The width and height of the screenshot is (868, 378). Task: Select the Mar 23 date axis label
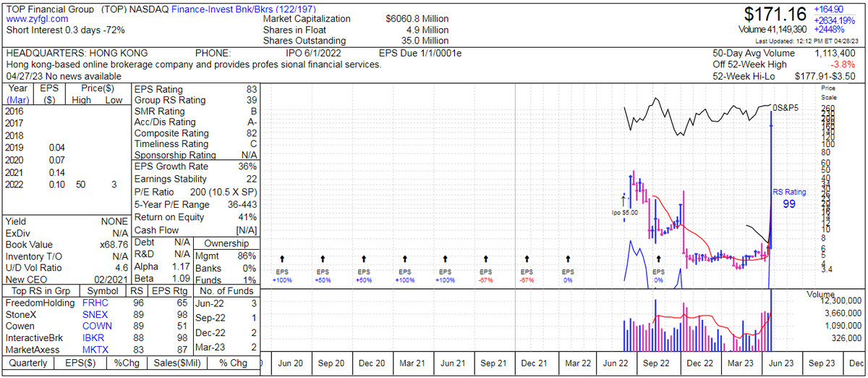tap(739, 363)
